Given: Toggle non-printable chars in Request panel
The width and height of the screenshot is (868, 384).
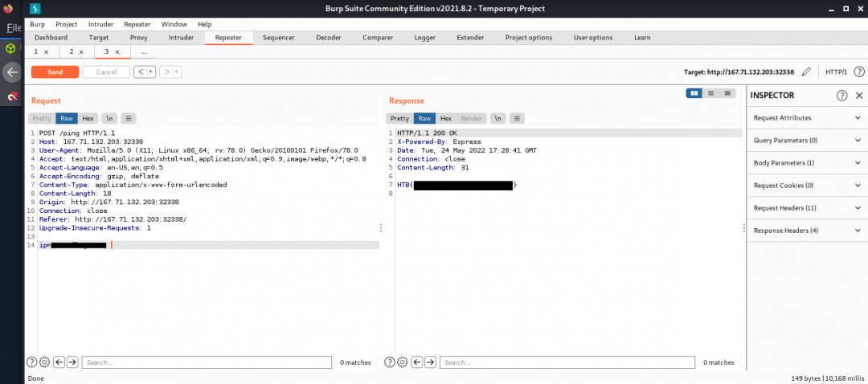Looking at the screenshot, I should [109, 118].
